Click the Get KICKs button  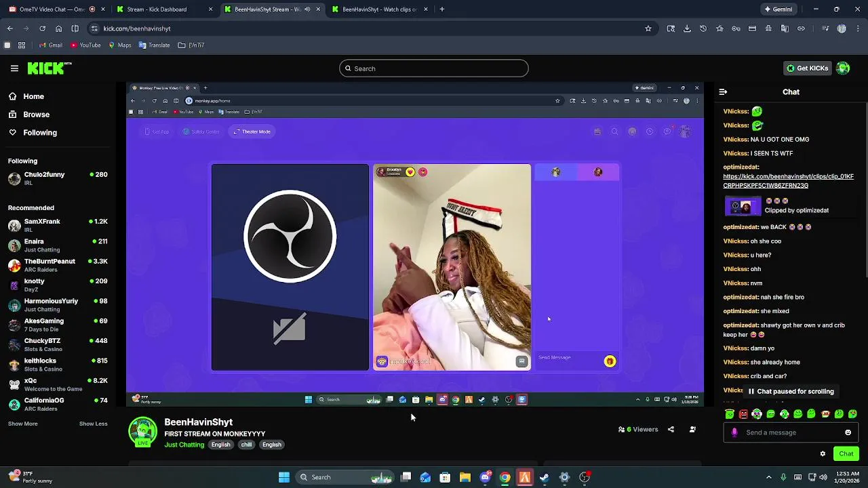click(807, 68)
